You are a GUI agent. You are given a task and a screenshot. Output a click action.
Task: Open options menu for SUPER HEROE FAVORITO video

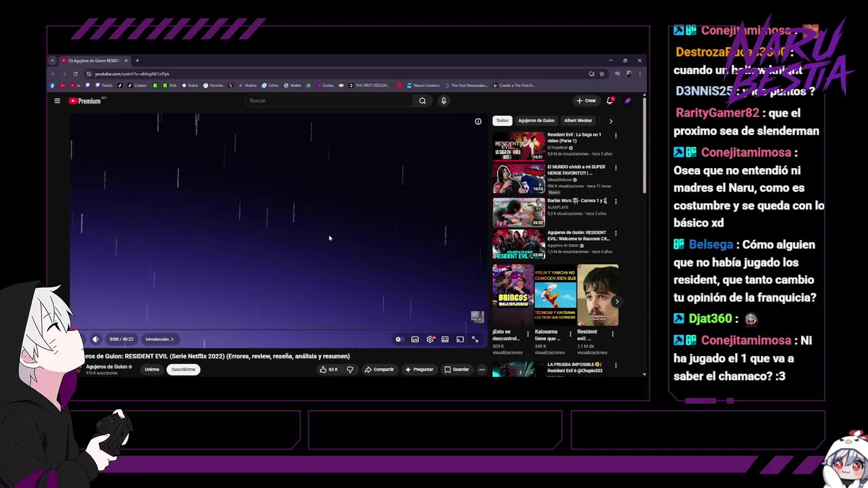pyautogui.click(x=616, y=167)
